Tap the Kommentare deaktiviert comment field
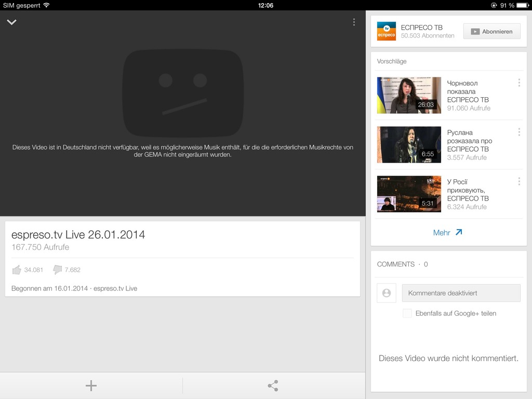 pyautogui.click(x=461, y=293)
